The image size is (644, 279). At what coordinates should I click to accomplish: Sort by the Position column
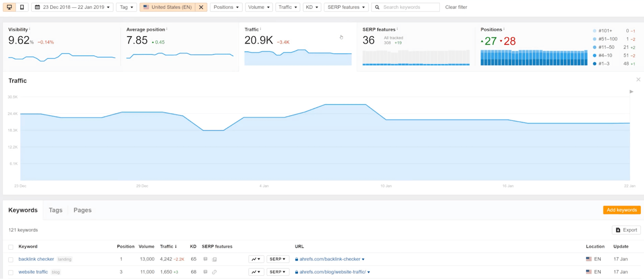point(126,246)
